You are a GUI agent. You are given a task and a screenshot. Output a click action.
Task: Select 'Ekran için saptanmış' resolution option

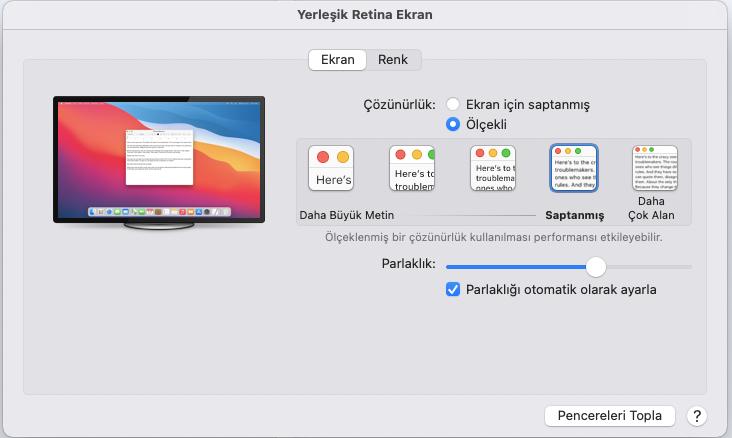point(453,104)
